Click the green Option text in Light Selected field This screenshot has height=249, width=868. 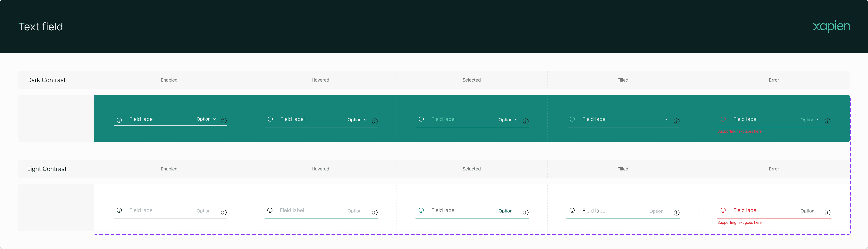pyautogui.click(x=505, y=211)
